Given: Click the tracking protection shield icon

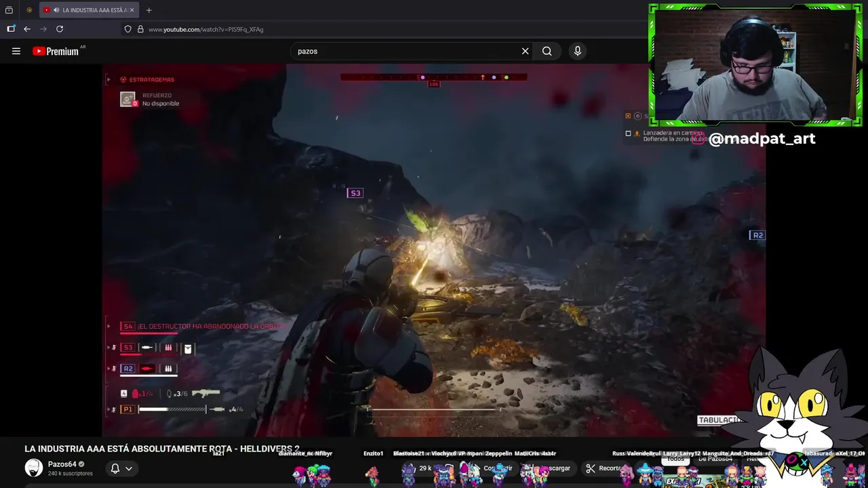Looking at the screenshot, I should click(x=127, y=29).
